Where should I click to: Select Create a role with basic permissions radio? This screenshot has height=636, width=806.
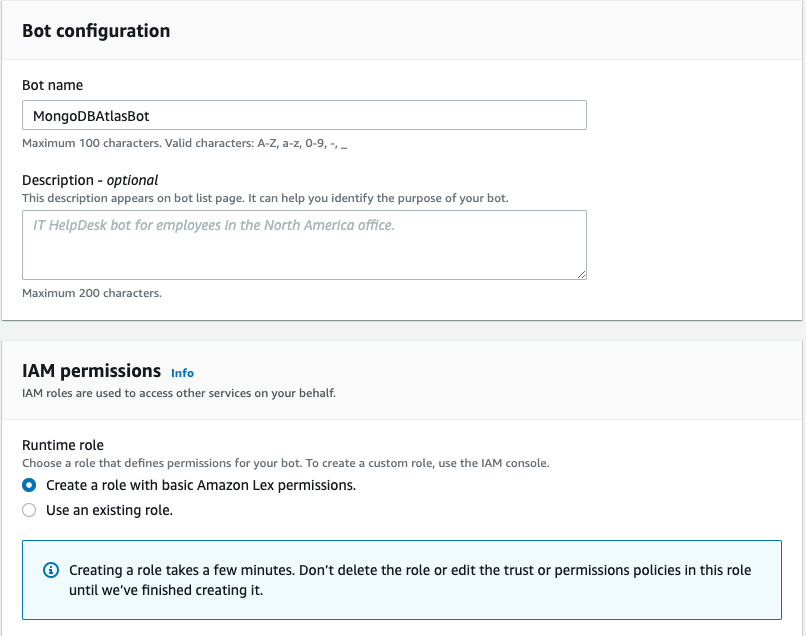pos(29,485)
